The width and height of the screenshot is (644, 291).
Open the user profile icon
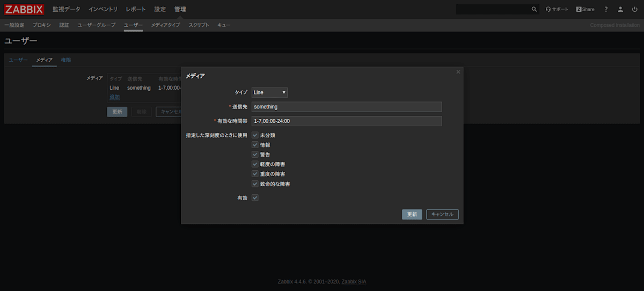tap(620, 9)
